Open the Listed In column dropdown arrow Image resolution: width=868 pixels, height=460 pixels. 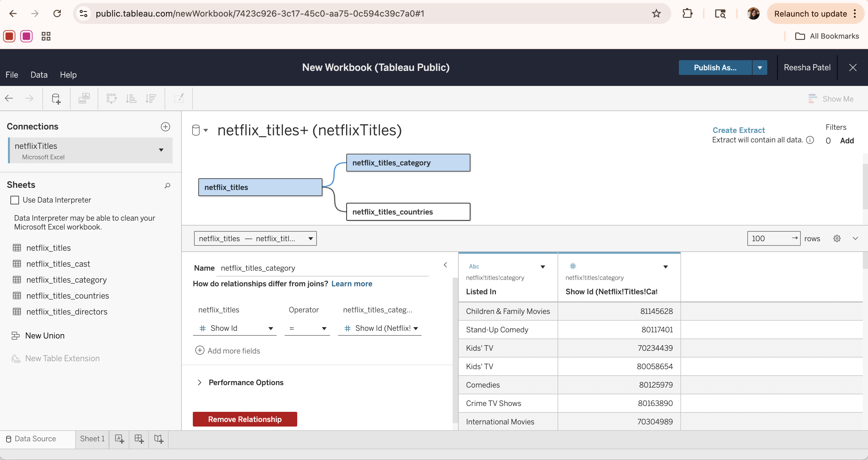tap(543, 267)
